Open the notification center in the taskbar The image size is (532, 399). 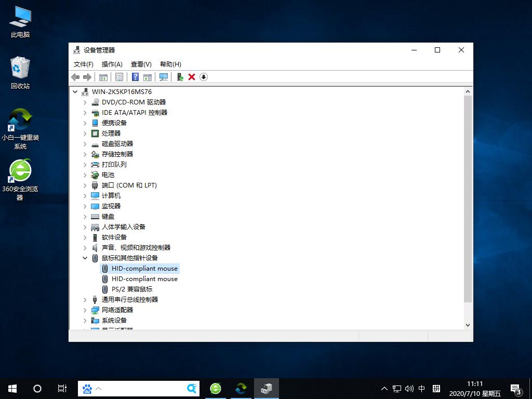point(516,388)
